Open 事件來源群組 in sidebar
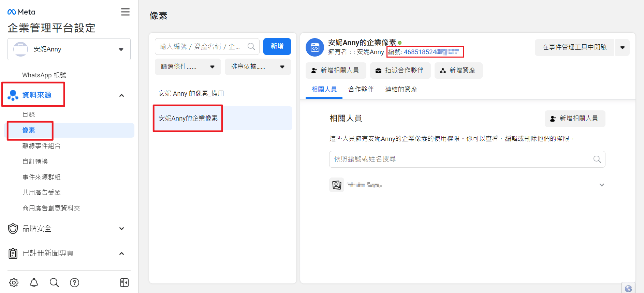This screenshot has width=644, height=293. 41,177
